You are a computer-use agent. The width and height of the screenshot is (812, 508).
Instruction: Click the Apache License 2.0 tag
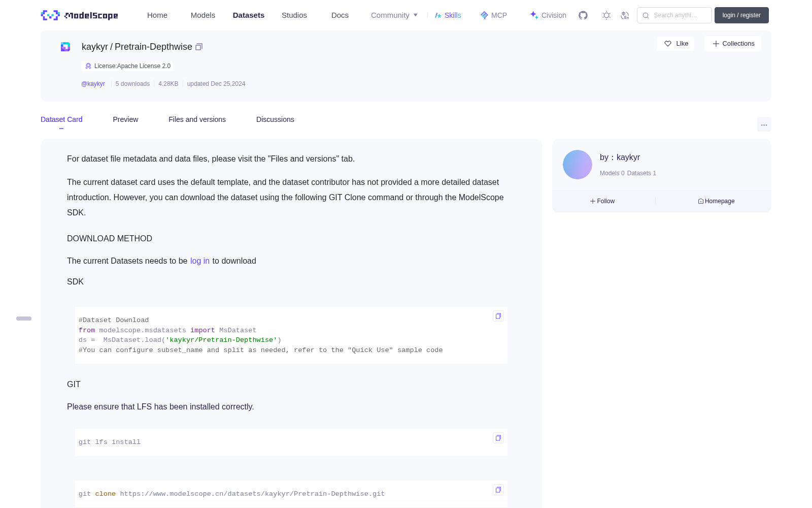[127, 66]
